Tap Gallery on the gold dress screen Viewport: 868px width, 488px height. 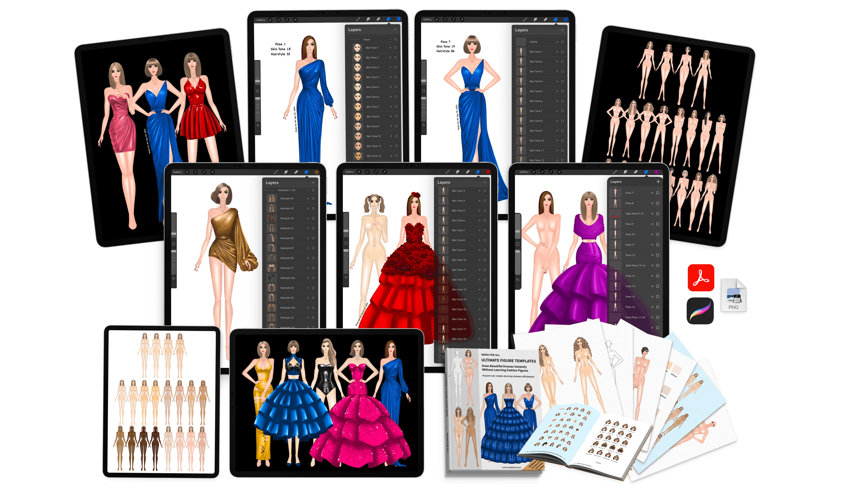point(177,172)
